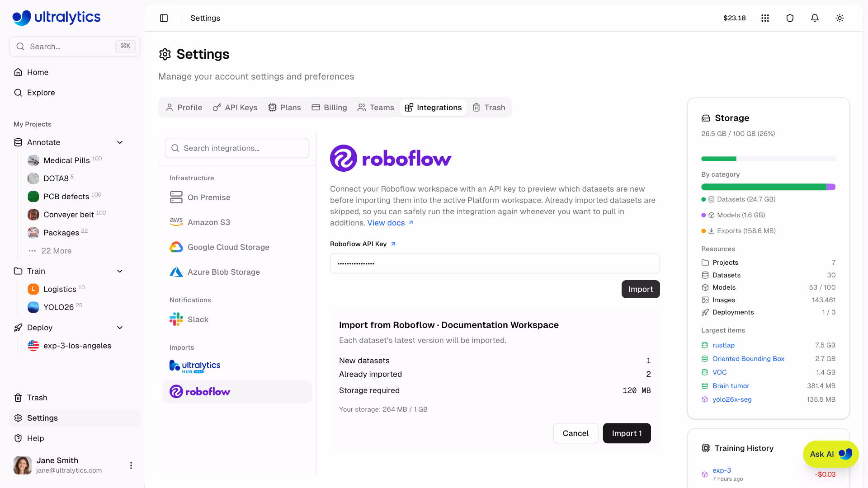Confirm with Import 1 button
The image size is (868, 488).
click(x=627, y=433)
